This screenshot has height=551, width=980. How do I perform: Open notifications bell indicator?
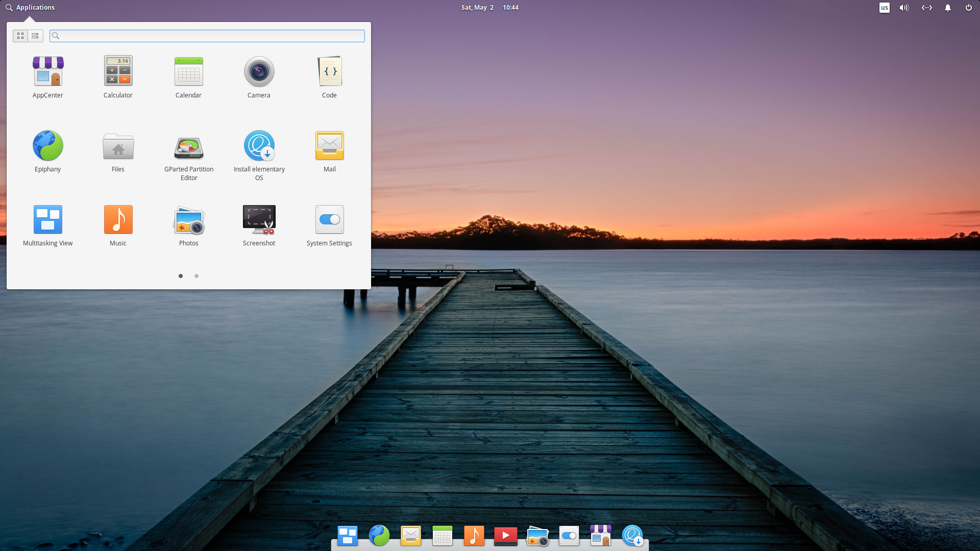click(x=947, y=8)
